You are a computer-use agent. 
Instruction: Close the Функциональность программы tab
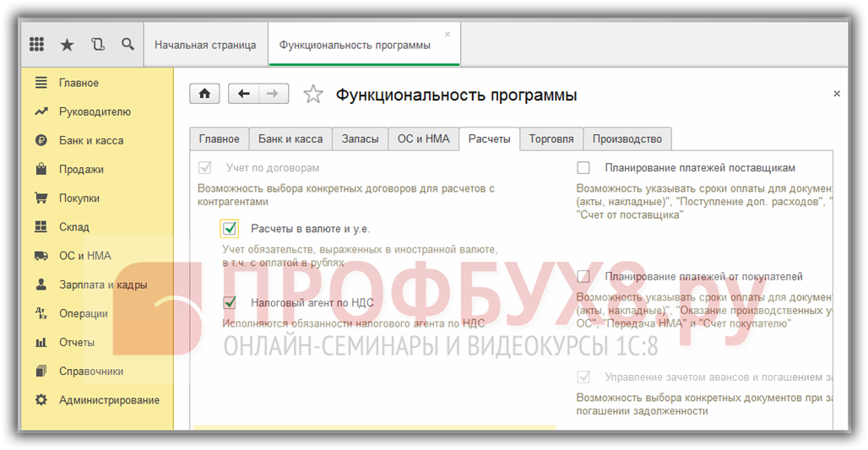pyautogui.click(x=448, y=35)
